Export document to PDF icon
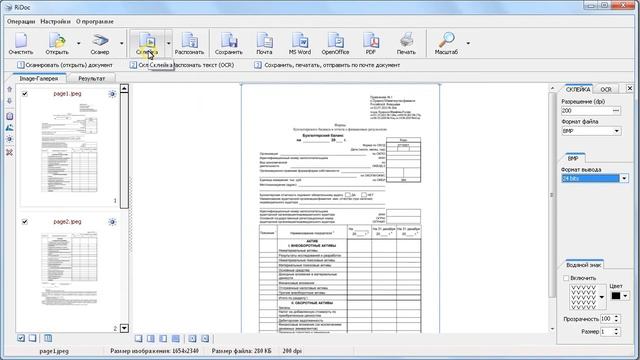Viewport: 640px width, 360px height. click(371, 43)
